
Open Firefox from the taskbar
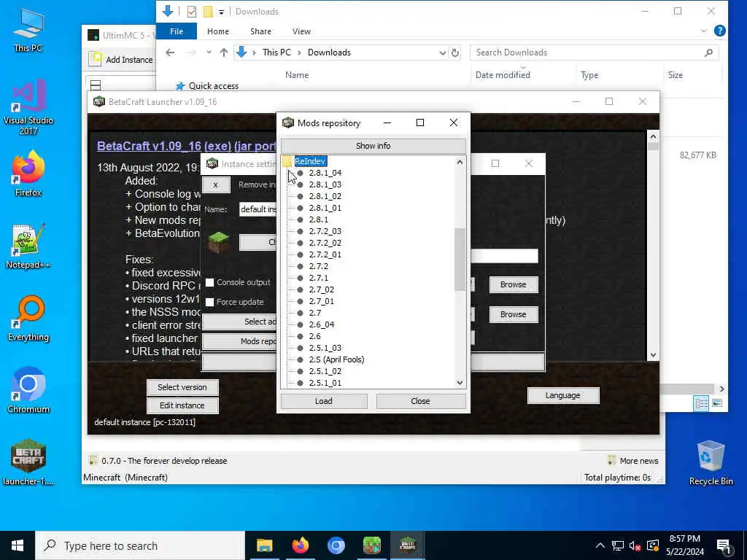(x=300, y=545)
